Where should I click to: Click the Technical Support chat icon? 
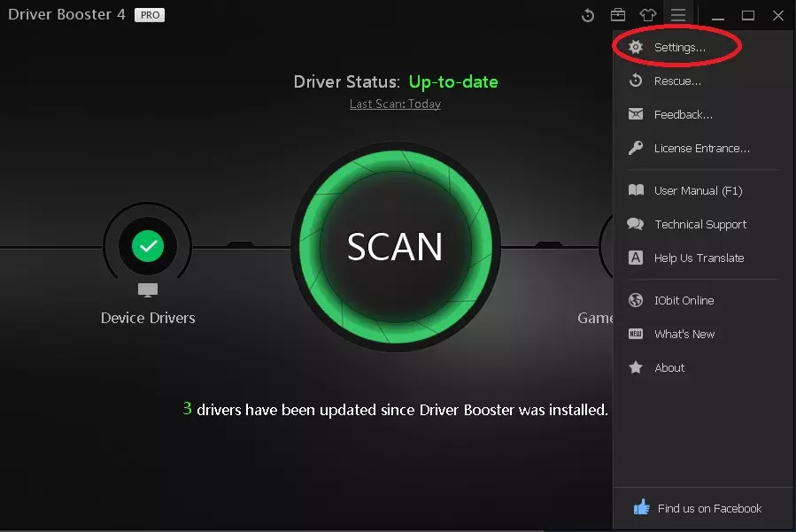tap(636, 224)
